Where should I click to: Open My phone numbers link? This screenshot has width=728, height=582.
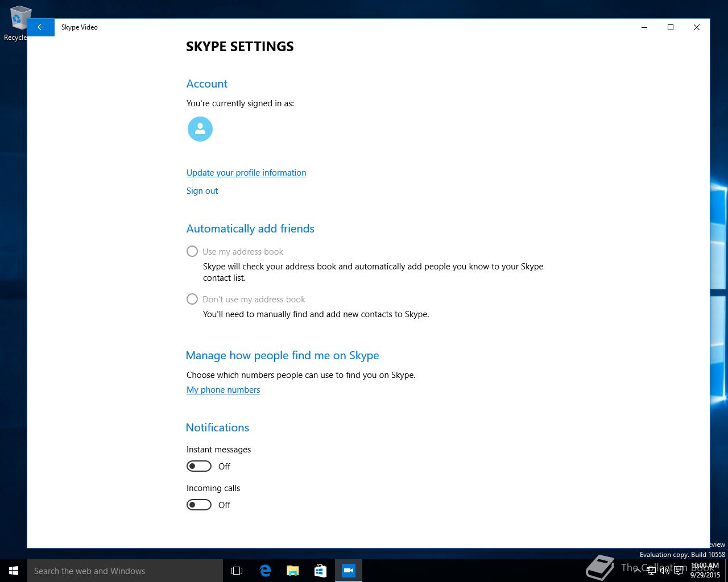[223, 390]
